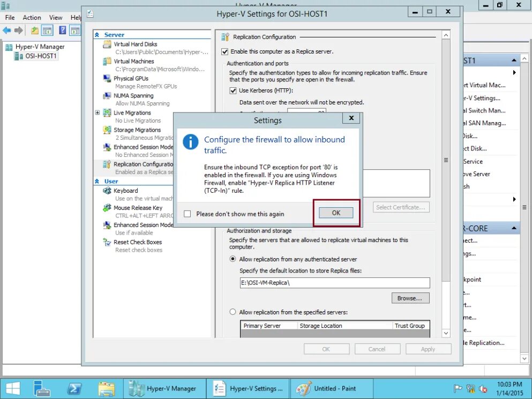Switch to Hyper-V Manager taskbar button
This screenshot has width=532, height=399.
[165, 388]
